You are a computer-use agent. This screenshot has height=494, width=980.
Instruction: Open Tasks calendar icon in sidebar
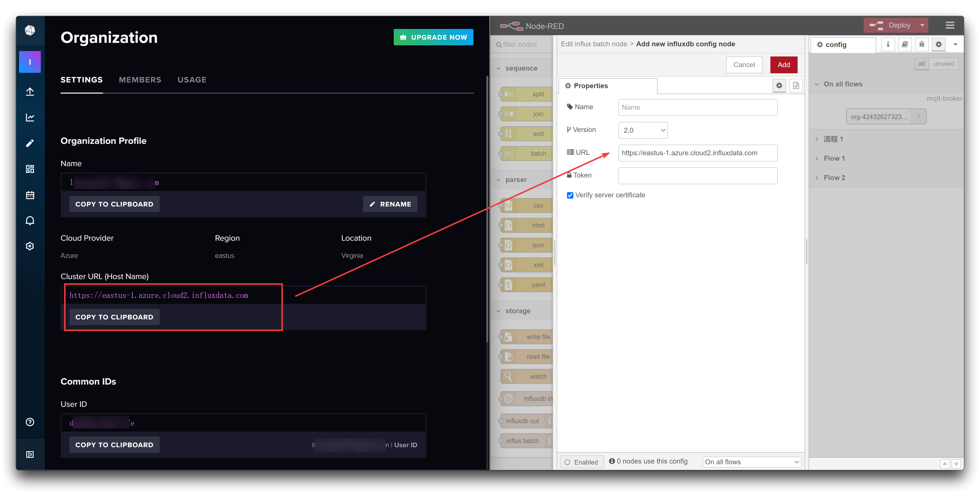(x=30, y=195)
